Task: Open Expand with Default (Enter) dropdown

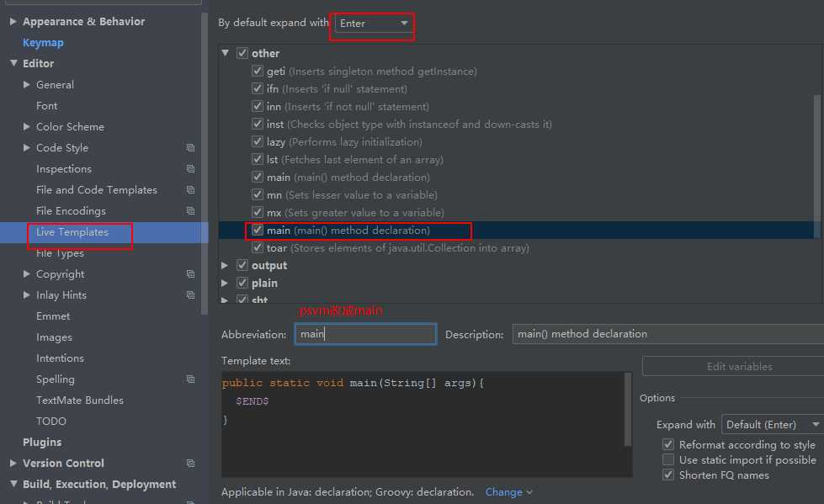Action: [x=773, y=425]
